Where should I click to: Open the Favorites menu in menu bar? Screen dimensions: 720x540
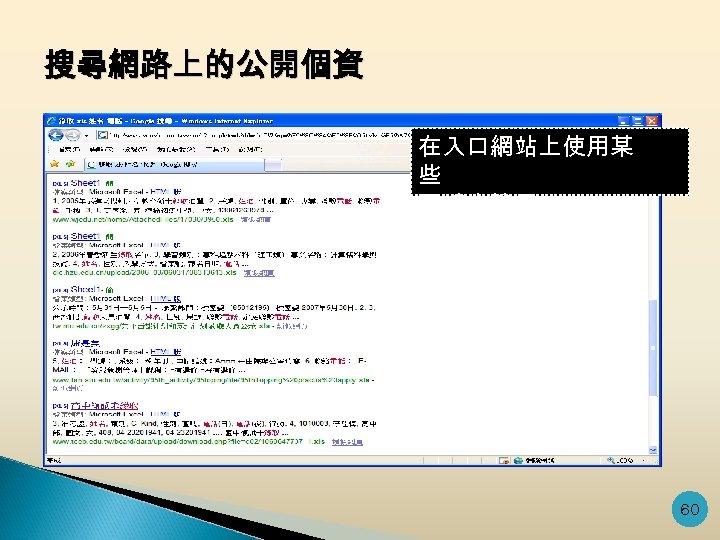[x=176, y=149]
